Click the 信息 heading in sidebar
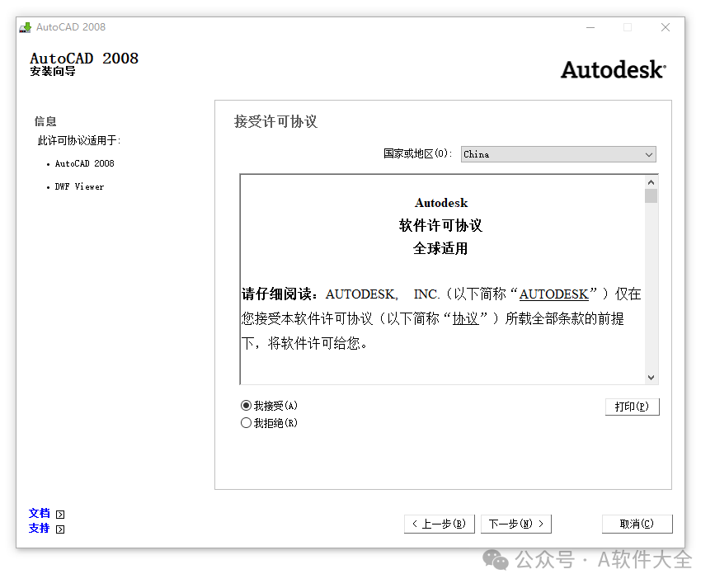Image resolution: width=715 pixels, height=588 pixels. click(x=45, y=121)
